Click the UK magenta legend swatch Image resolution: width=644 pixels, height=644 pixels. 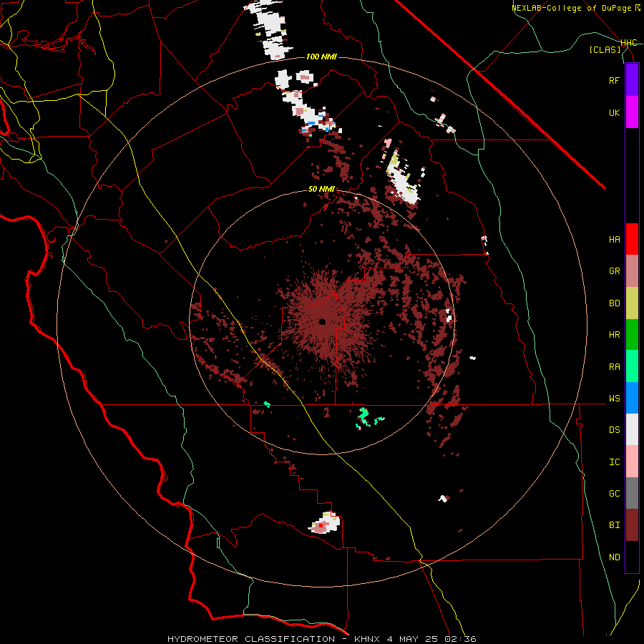[632, 112]
